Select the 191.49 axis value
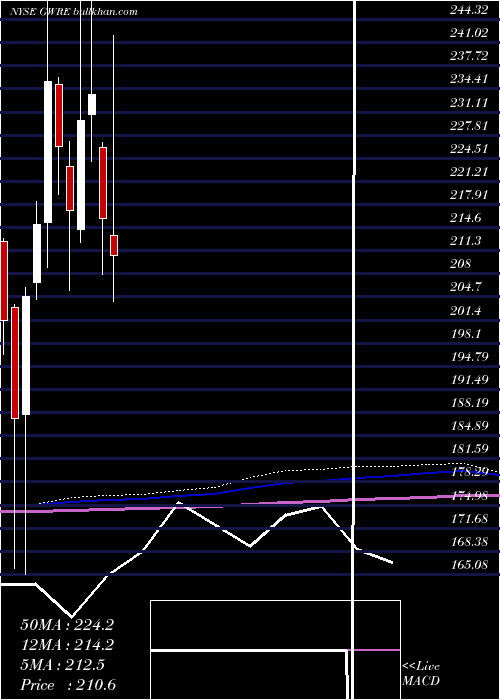 pos(468,379)
